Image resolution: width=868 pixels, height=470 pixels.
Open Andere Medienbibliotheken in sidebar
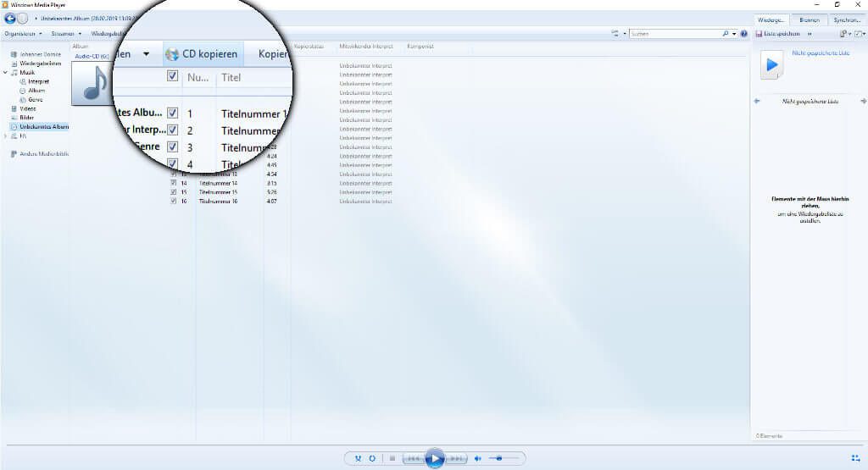pos(40,154)
